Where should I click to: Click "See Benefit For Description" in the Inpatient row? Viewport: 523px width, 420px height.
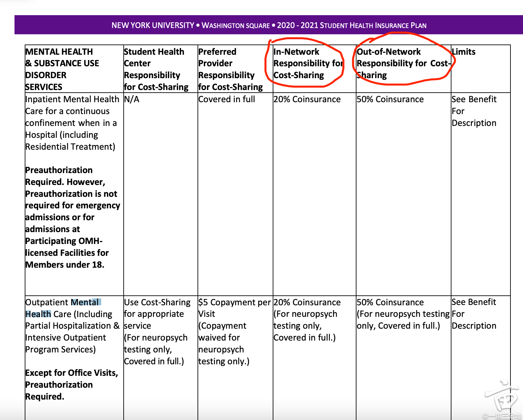(x=474, y=111)
